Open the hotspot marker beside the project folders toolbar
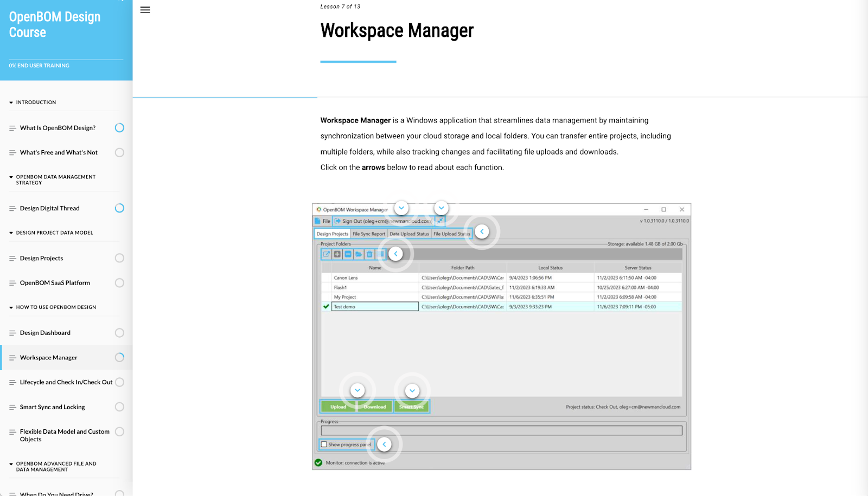868x496 pixels. click(x=395, y=254)
